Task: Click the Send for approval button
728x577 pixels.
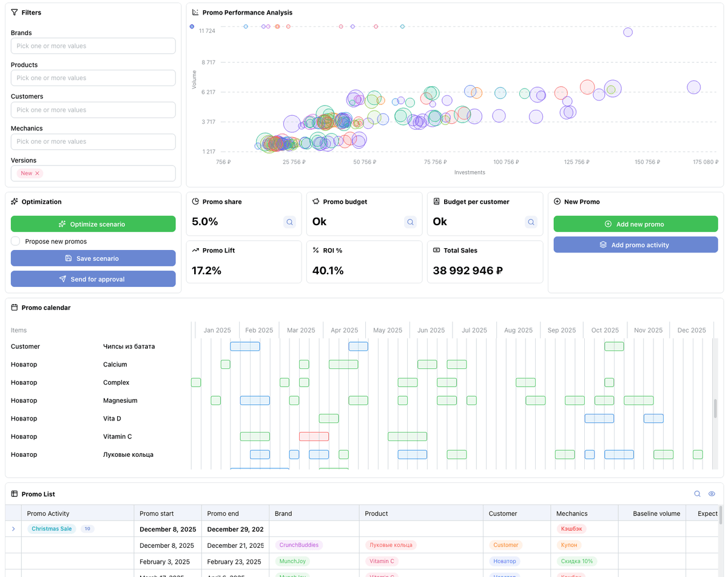Action: click(x=93, y=279)
